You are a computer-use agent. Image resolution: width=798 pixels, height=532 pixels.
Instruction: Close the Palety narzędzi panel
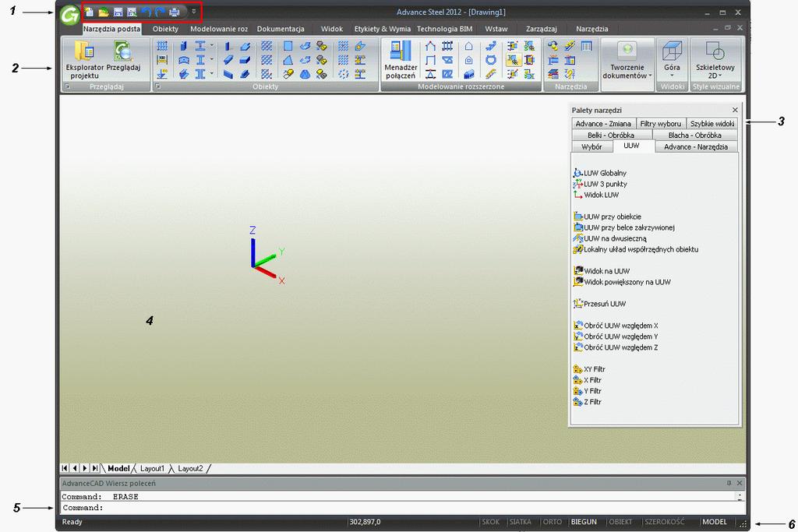735,110
